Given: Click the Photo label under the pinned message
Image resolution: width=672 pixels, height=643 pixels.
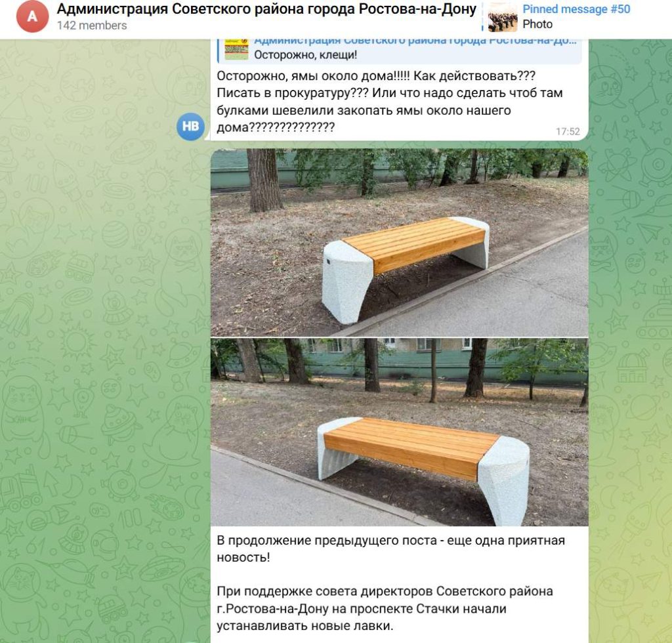Looking at the screenshot, I should [537, 24].
